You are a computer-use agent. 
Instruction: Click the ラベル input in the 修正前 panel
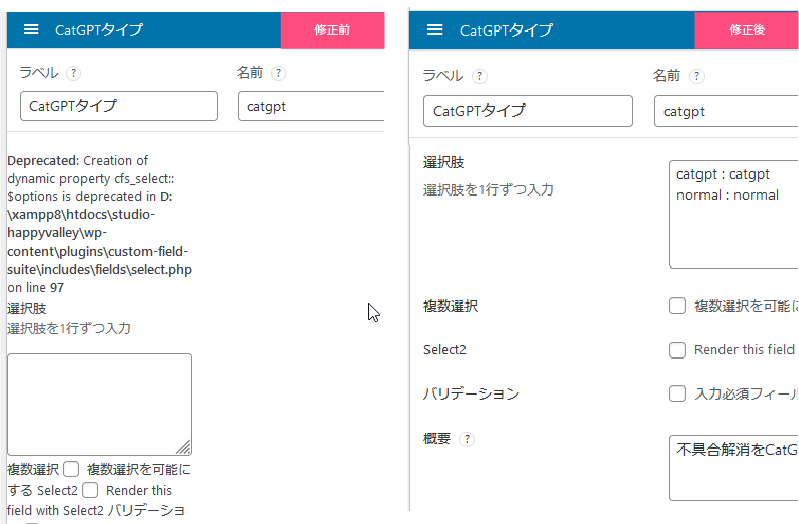118,106
